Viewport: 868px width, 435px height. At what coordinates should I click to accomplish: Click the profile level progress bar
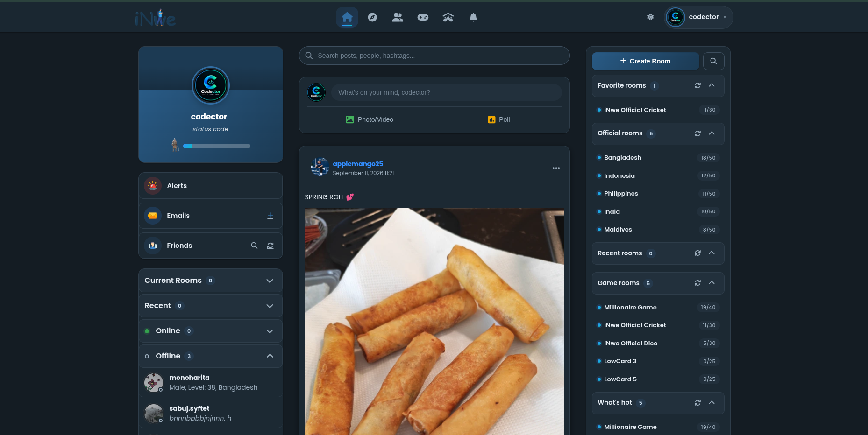click(217, 146)
